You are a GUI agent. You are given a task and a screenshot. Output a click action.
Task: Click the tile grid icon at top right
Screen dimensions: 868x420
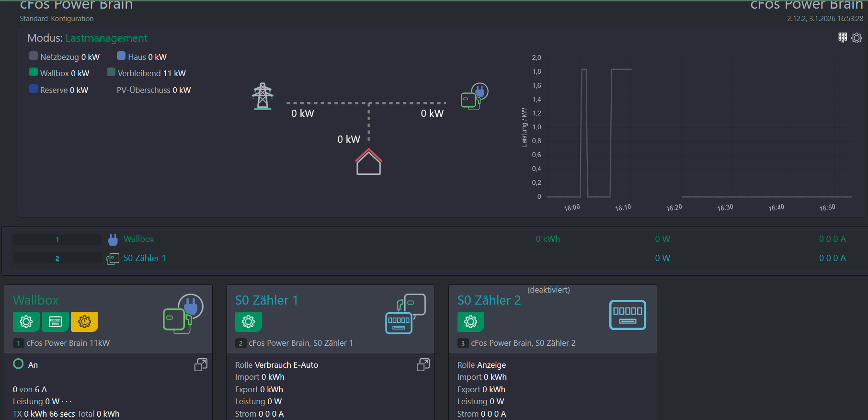click(x=843, y=37)
